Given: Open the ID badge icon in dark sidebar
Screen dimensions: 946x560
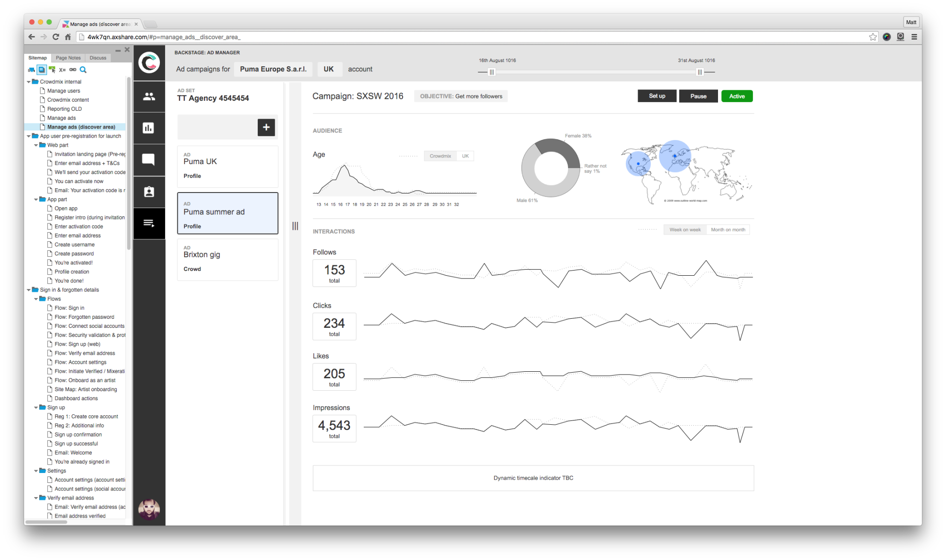Looking at the screenshot, I should (x=149, y=192).
